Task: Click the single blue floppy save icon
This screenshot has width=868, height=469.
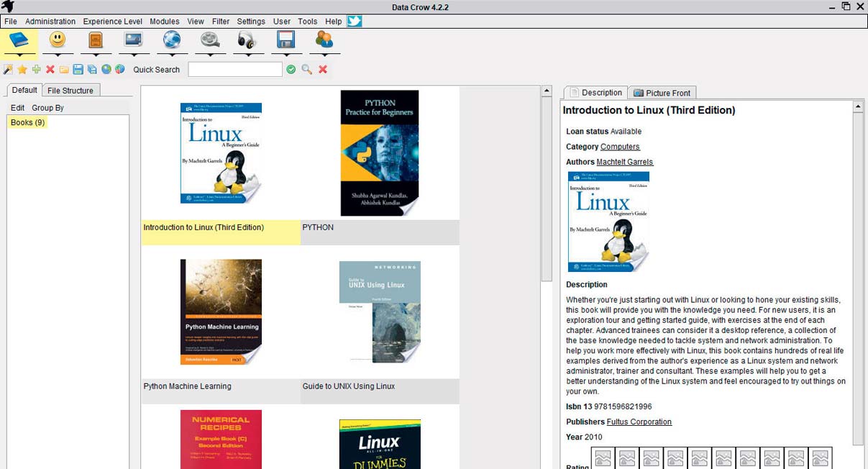Action: (78, 69)
